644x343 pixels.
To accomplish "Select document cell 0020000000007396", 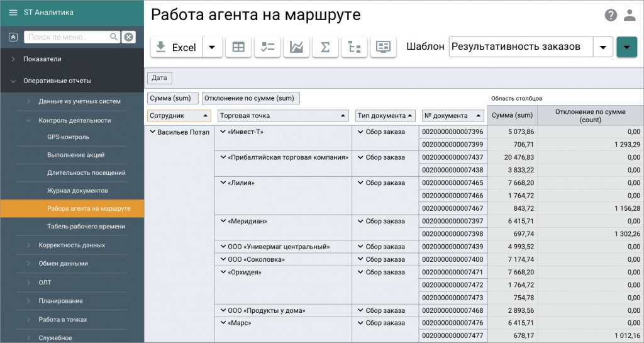I will pos(453,132).
